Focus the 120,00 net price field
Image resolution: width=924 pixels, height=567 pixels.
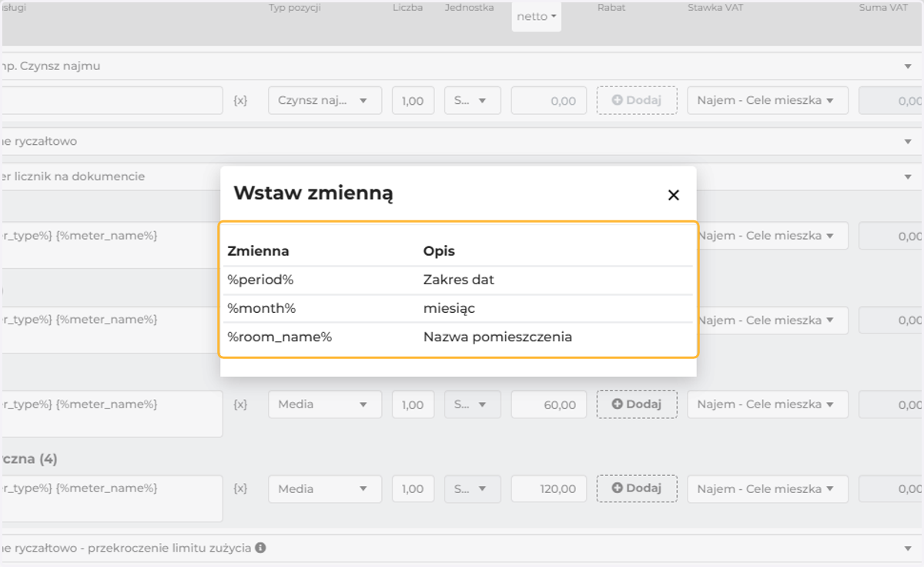(x=549, y=488)
